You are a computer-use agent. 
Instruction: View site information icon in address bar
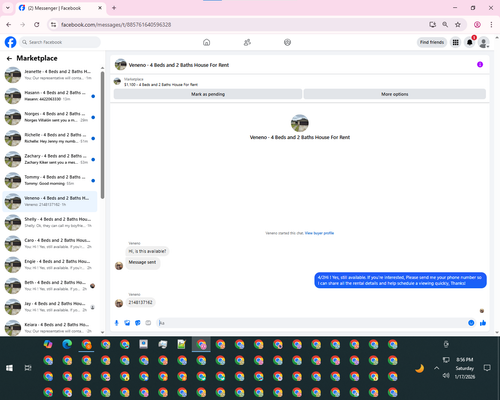[54, 25]
